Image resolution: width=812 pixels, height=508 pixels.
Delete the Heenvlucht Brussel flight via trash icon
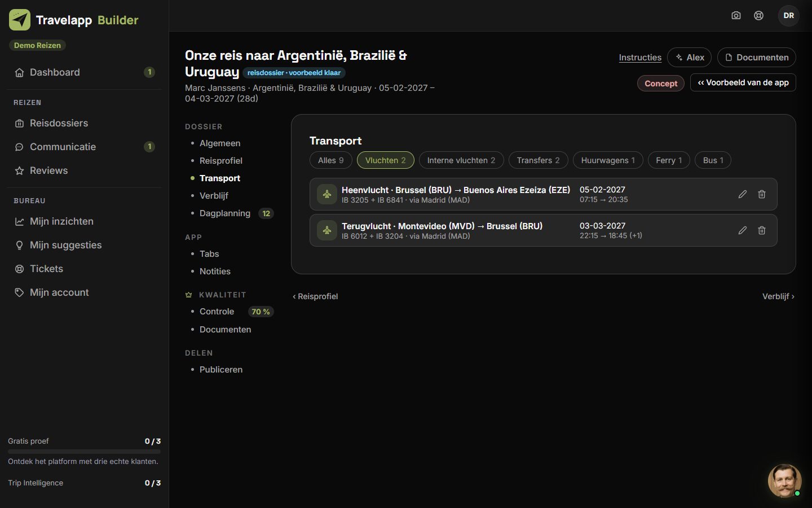coord(762,194)
